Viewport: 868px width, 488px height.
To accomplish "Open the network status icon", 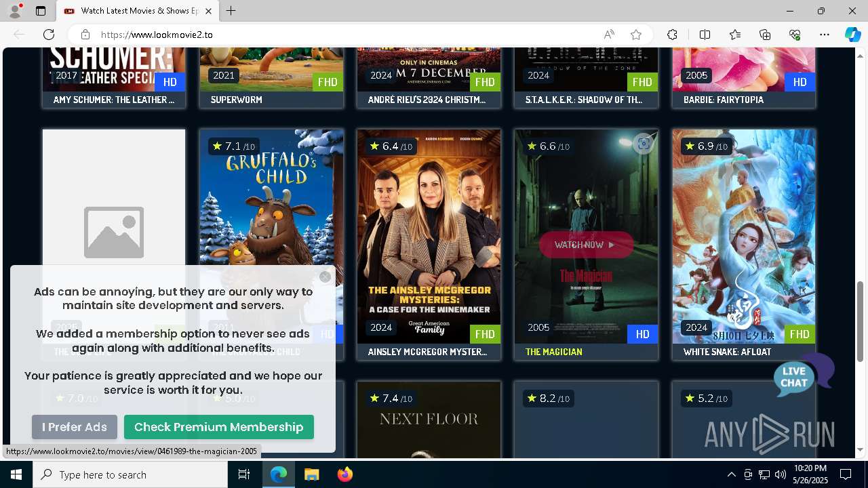I will [764, 474].
